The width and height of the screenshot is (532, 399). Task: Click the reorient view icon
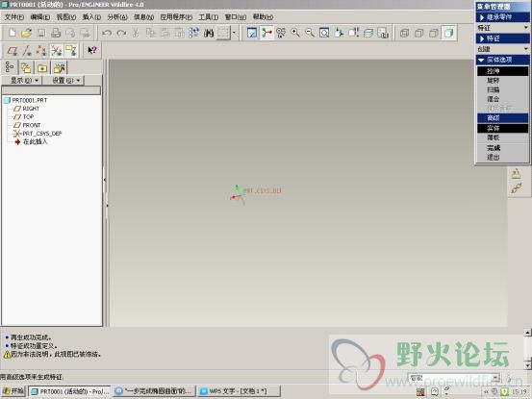coord(339,33)
